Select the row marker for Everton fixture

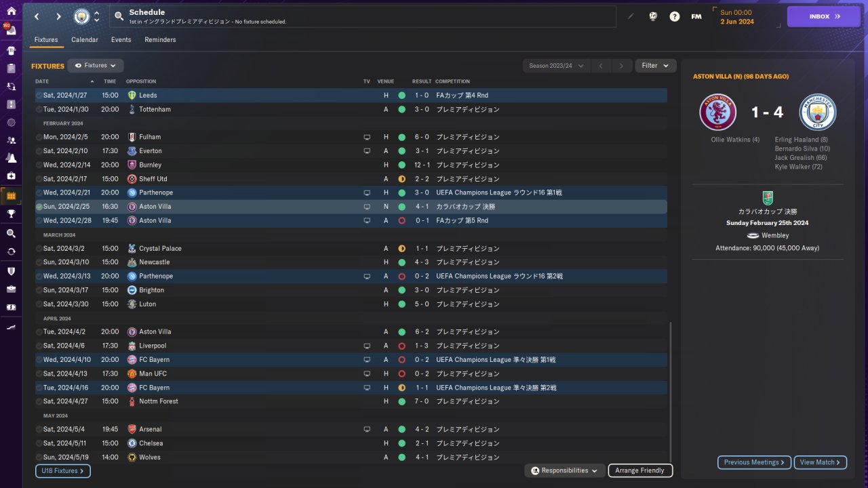pyautogui.click(x=39, y=151)
